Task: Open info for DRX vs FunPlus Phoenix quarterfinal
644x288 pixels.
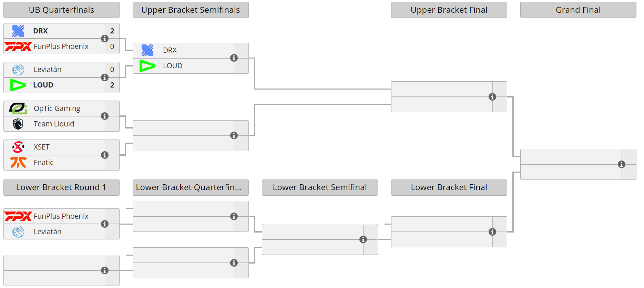Action: click(105, 39)
